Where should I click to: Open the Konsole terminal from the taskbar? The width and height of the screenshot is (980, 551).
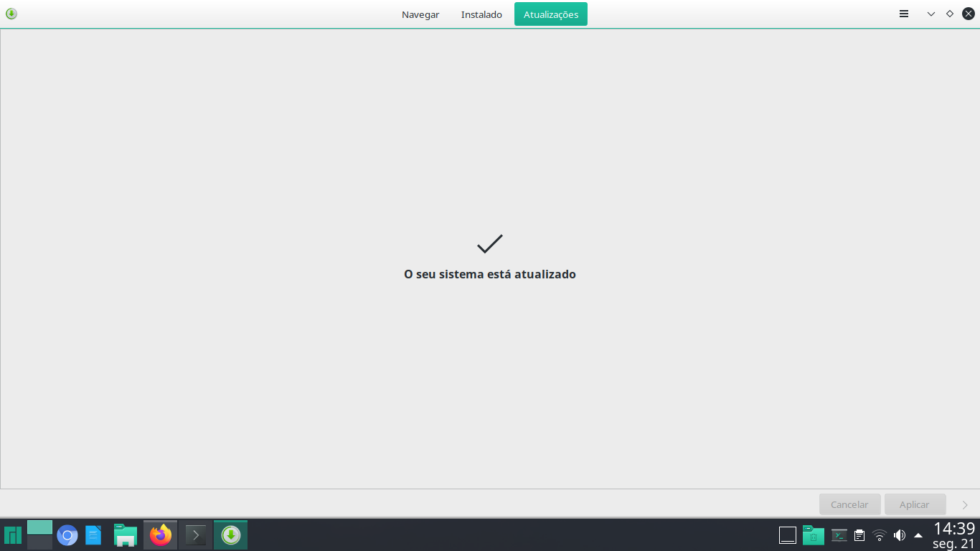(x=195, y=535)
